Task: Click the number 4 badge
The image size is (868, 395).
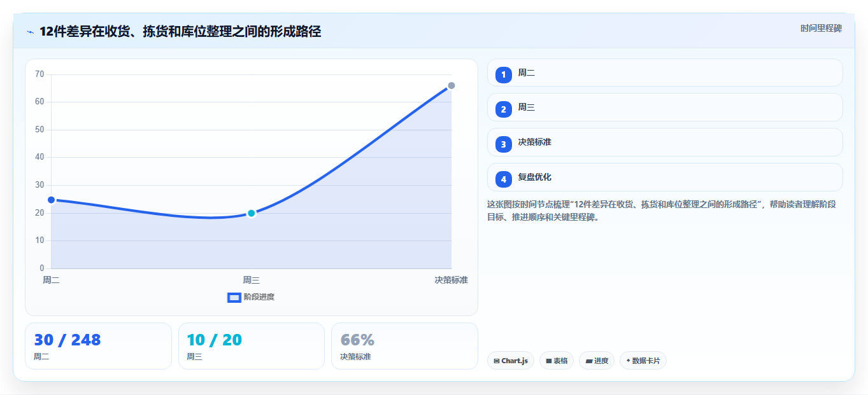Action: [x=504, y=179]
